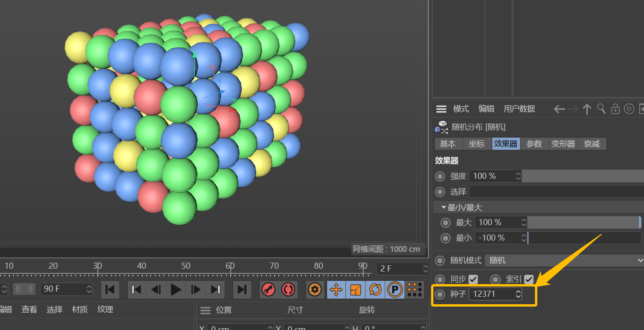
Task: Open the 编辑 menu in attributes
Action: coord(486,109)
